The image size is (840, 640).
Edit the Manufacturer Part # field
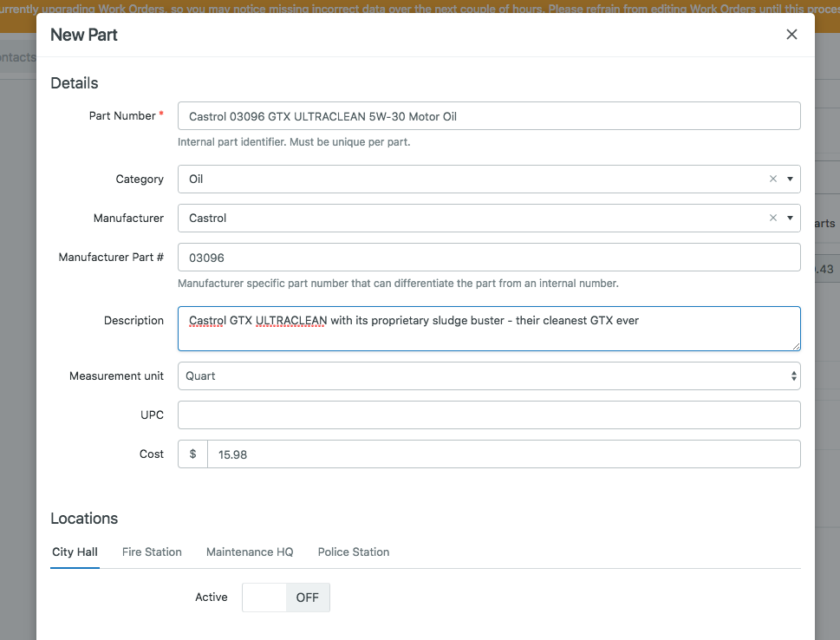pyautogui.click(x=489, y=258)
